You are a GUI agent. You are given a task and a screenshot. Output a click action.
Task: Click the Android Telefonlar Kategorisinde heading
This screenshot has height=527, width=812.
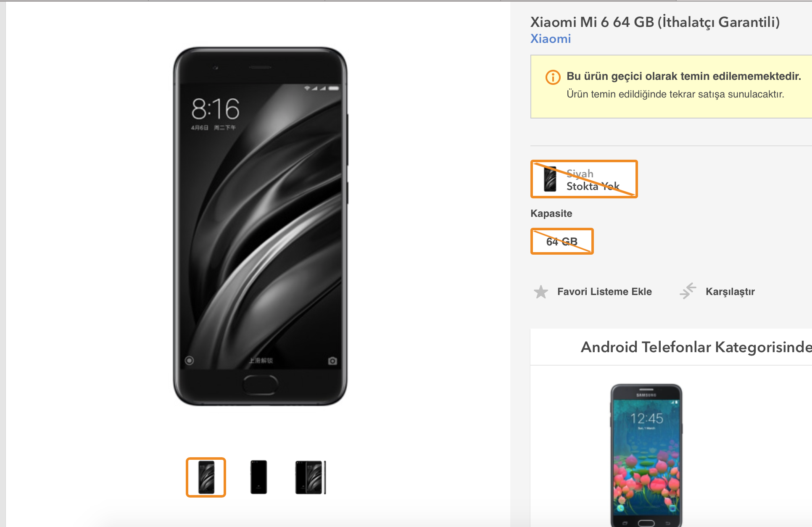click(696, 347)
